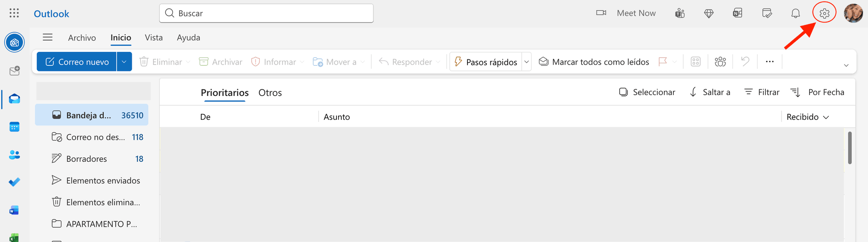Open the groups people icon in ribbon
This screenshot has width=868, height=242.
[x=721, y=62]
